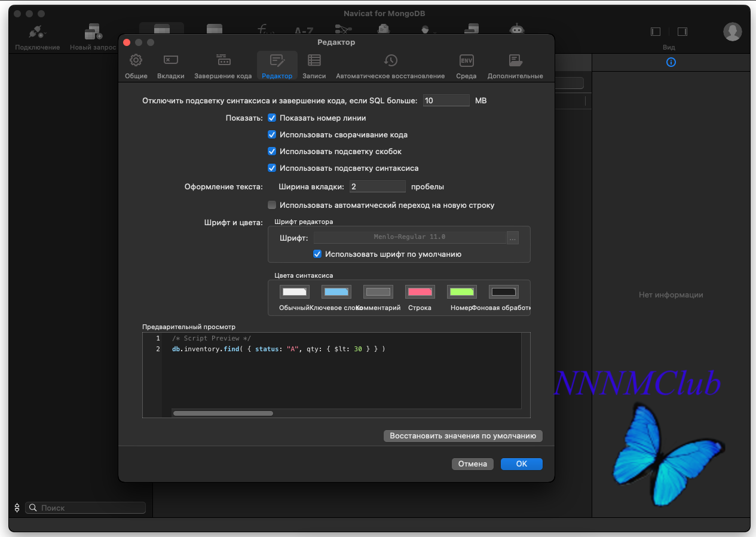Screen dimensions: 756x537
Task: Open the Строка pink color swatch
Action: 420,291
